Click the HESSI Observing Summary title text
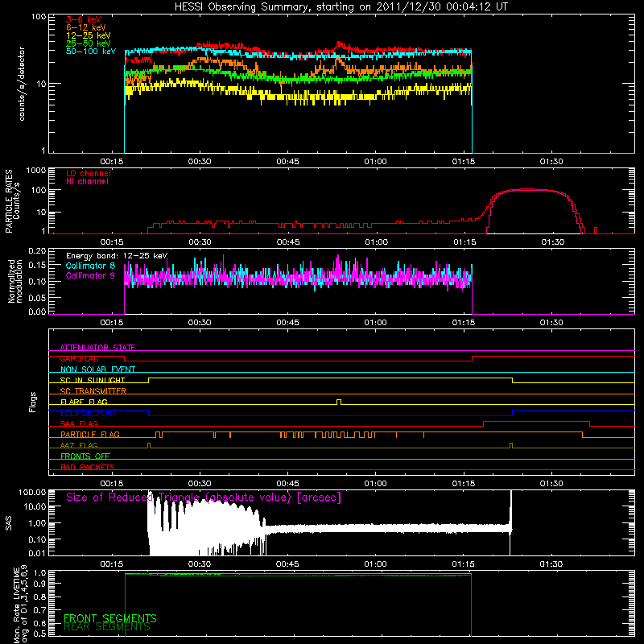 pyautogui.click(x=341, y=7)
